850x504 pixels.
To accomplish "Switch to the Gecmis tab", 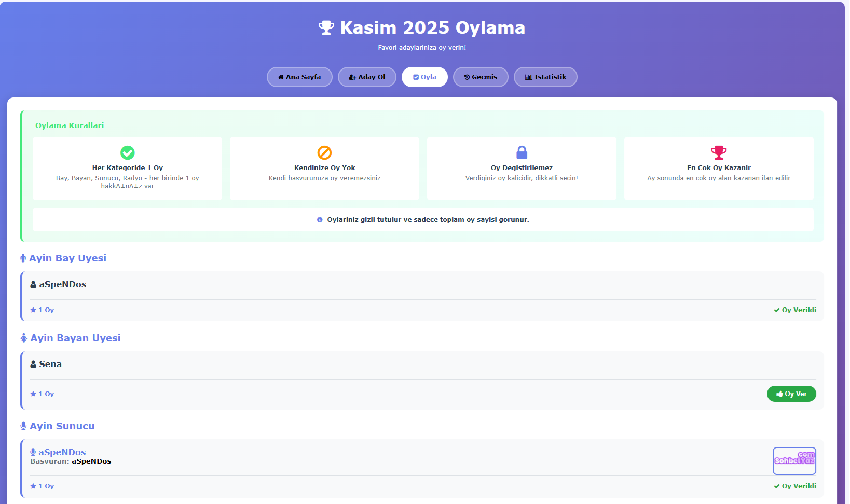I will tap(481, 77).
